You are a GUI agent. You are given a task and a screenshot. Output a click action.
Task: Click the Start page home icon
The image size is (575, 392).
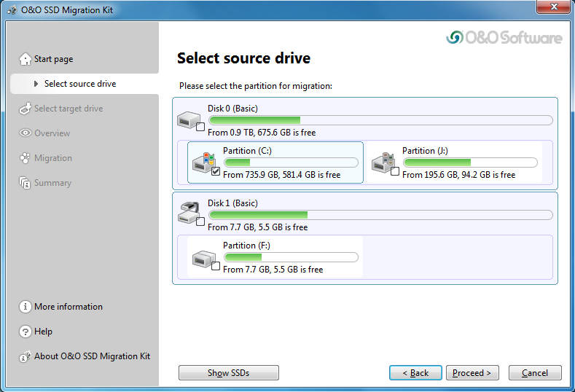(x=26, y=59)
